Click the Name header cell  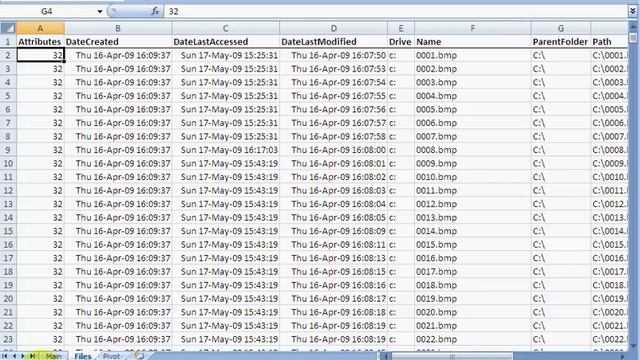pyautogui.click(x=473, y=42)
